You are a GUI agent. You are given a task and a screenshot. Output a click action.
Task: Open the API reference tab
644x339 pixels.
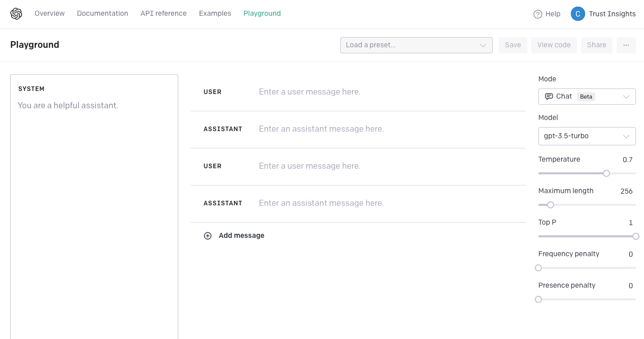tap(164, 14)
